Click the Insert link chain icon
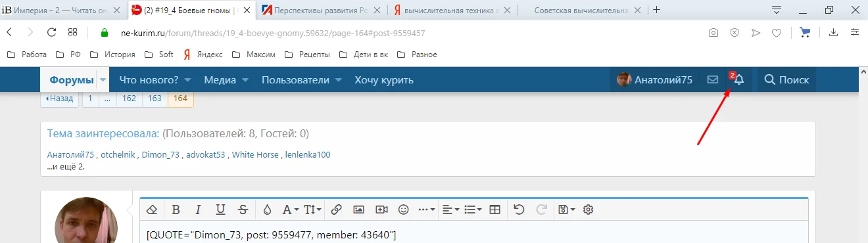 336,210
